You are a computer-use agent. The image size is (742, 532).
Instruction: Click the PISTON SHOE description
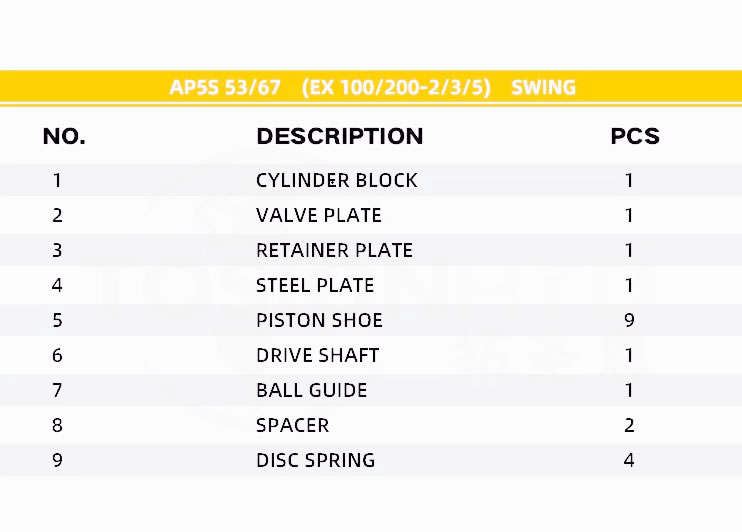(319, 321)
